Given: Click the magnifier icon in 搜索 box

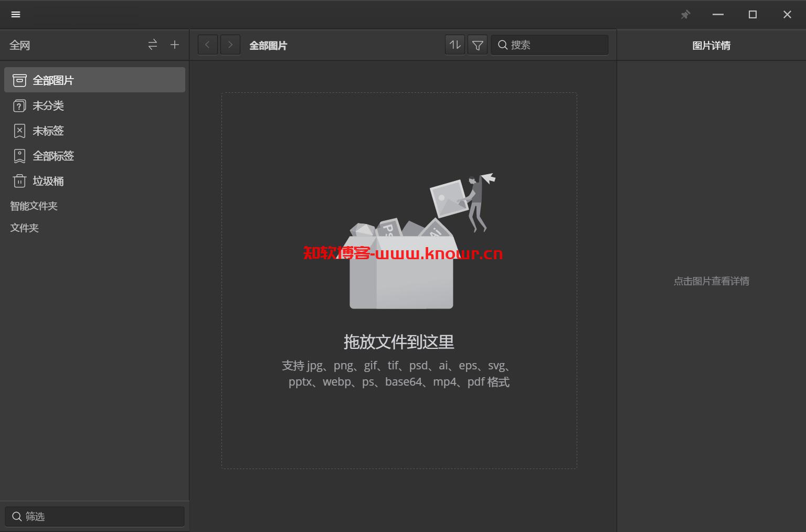Looking at the screenshot, I should pos(503,45).
